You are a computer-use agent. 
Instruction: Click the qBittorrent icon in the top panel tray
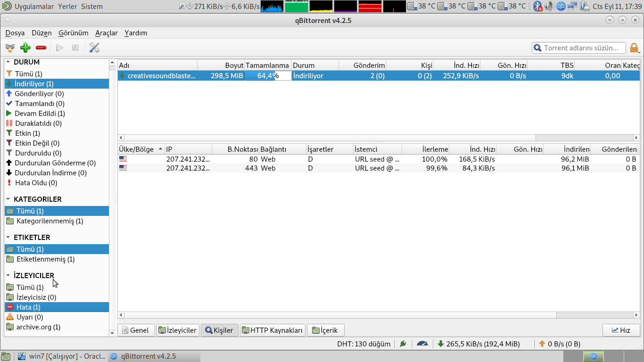561,6
